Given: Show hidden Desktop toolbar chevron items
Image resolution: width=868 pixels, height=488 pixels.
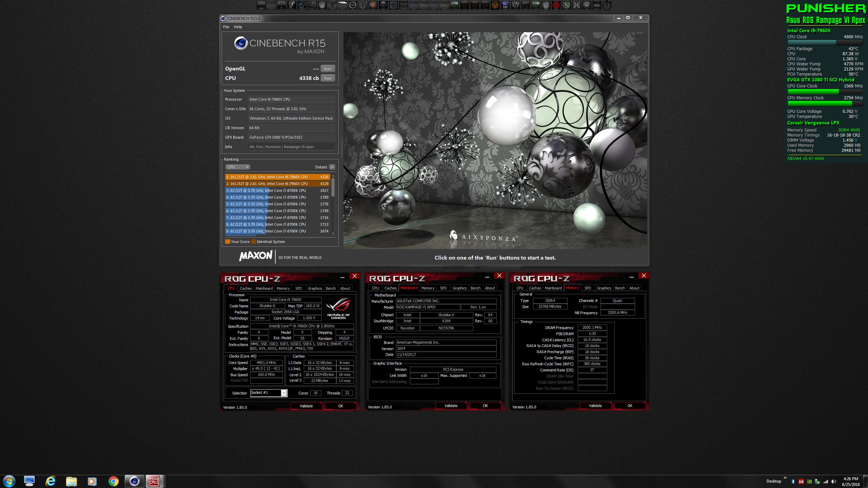Looking at the screenshot, I should tap(785, 478).
